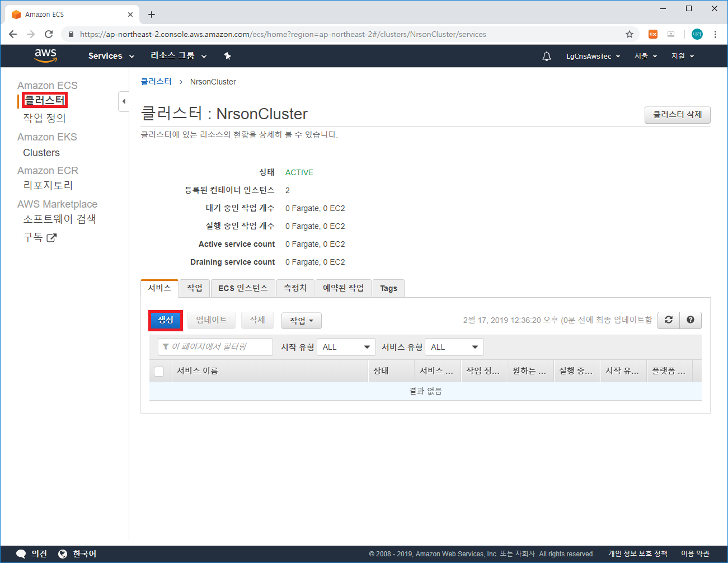
Task: Click the browser back arrow
Action: click(13, 34)
